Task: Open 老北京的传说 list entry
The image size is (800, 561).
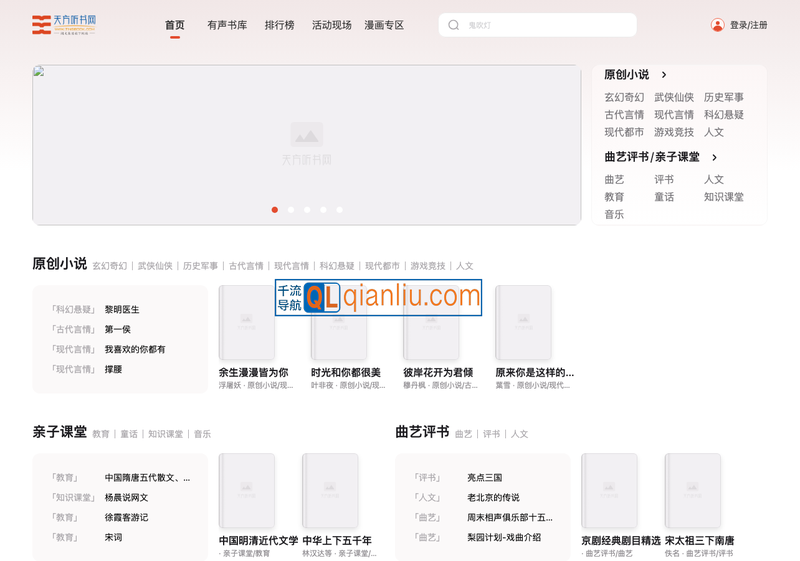Action: 493,497
